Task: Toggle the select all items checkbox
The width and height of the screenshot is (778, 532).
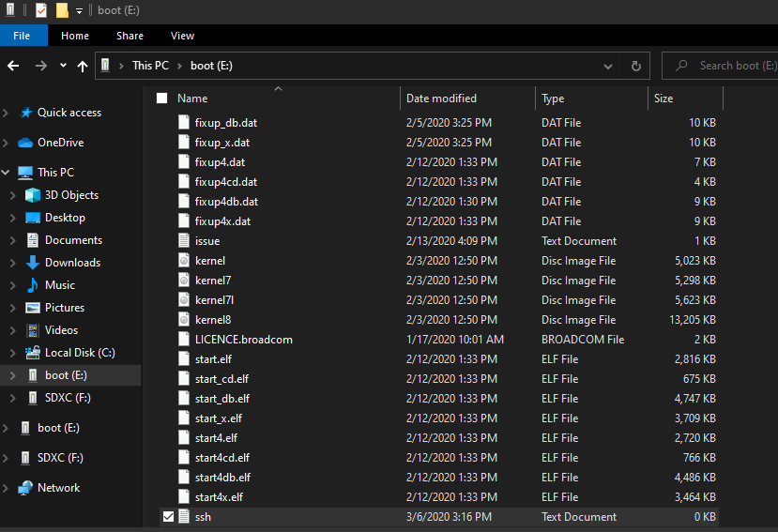Action: pyautogui.click(x=161, y=99)
